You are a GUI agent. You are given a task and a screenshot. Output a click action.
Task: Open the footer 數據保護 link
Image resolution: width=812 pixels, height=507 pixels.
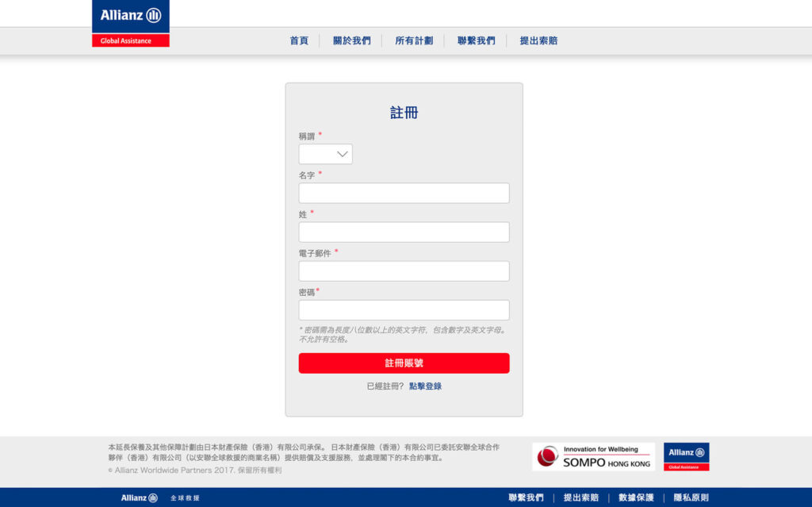click(636, 497)
